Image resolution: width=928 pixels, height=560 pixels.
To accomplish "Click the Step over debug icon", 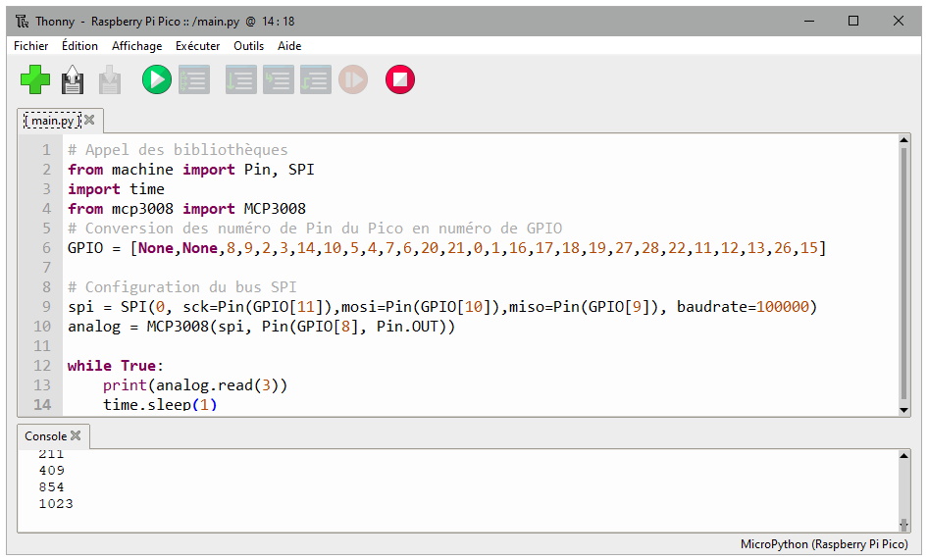I will (240, 79).
